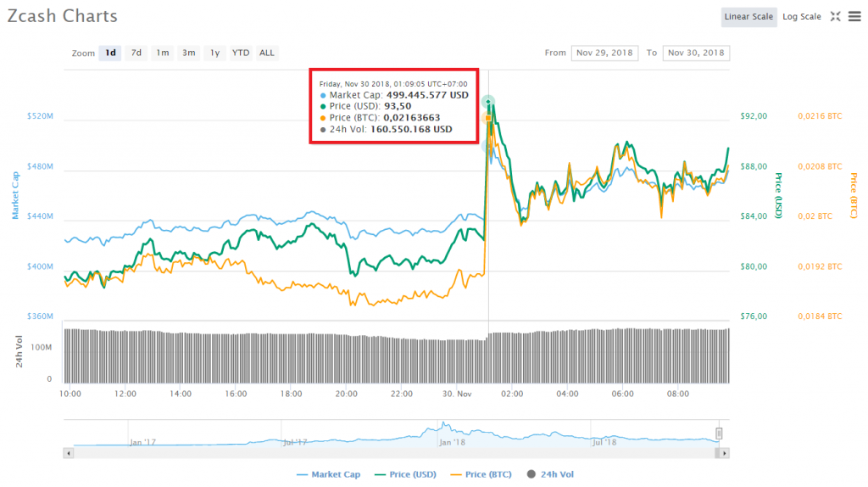This screenshot has width=868, height=487.
Task: Click the 30. Nov time axis label
Action: [x=457, y=394]
